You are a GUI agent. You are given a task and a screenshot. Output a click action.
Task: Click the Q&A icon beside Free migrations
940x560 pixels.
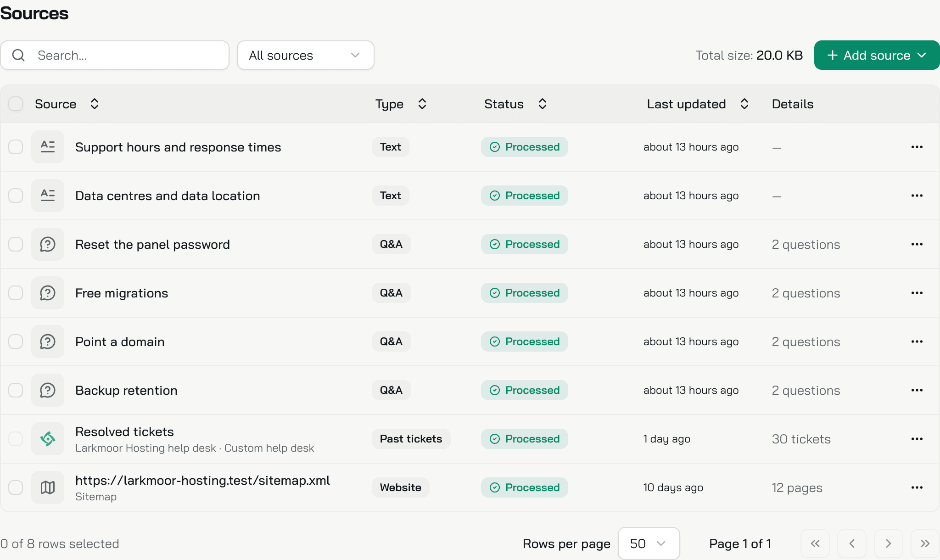point(48,293)
